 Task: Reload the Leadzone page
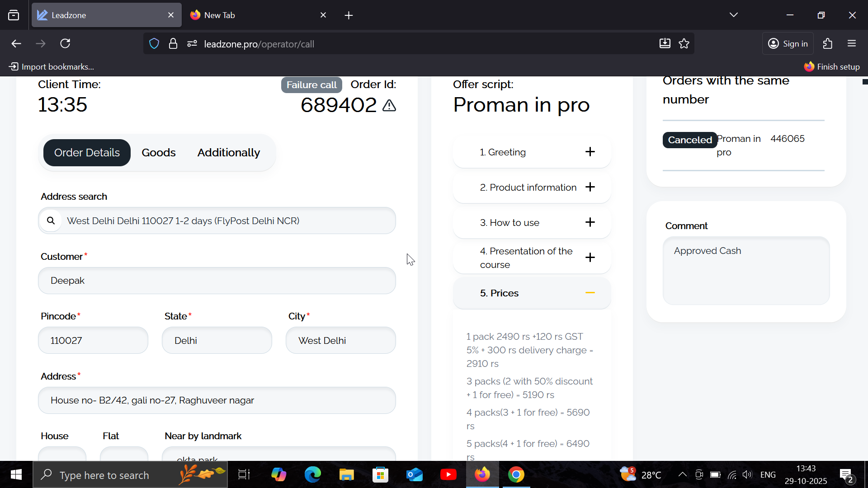pos(65,44)
